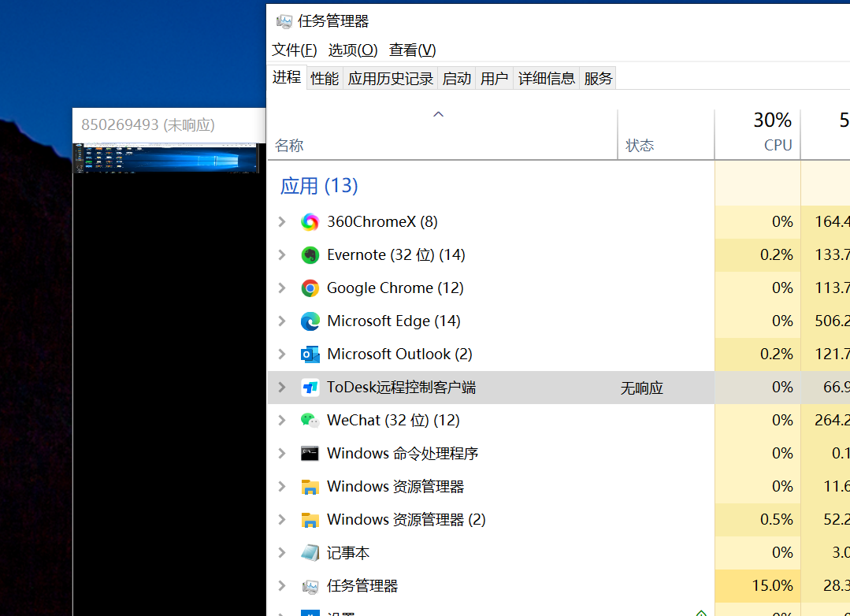Select the Microsoft Edge (14) row name

[394, 321]
